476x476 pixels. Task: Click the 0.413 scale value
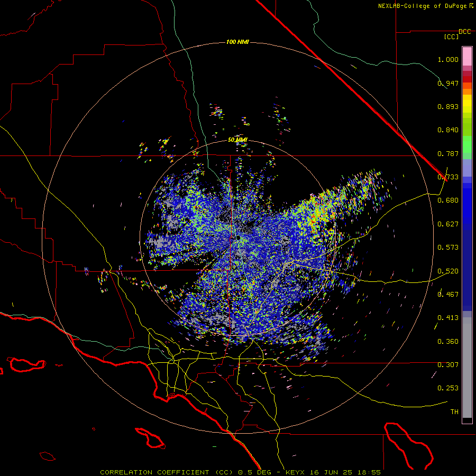(448, 318)
